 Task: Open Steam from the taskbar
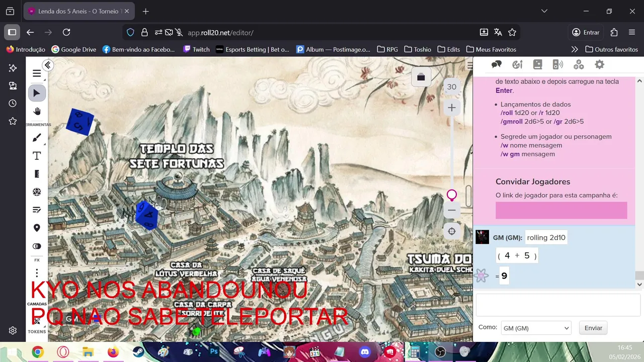pos(138,352)
